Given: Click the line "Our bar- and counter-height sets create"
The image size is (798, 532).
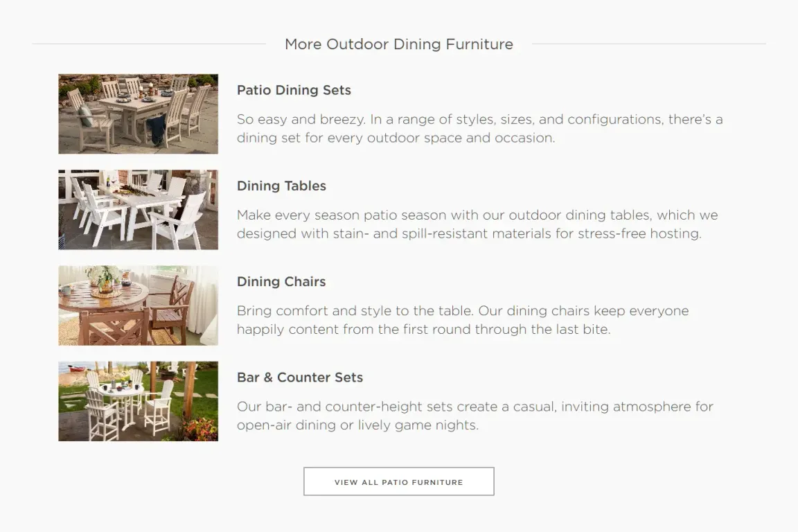Looking at the screenshot, I should click(x=475, y=407).
